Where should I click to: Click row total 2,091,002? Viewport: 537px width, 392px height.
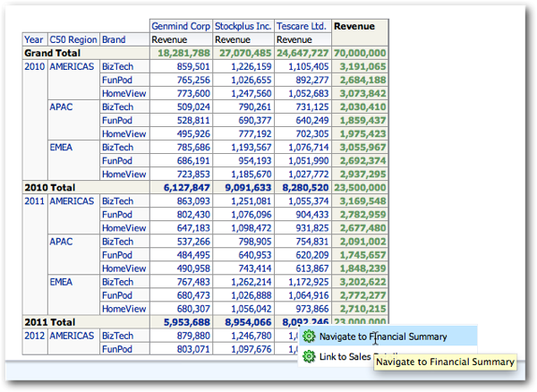362,242
